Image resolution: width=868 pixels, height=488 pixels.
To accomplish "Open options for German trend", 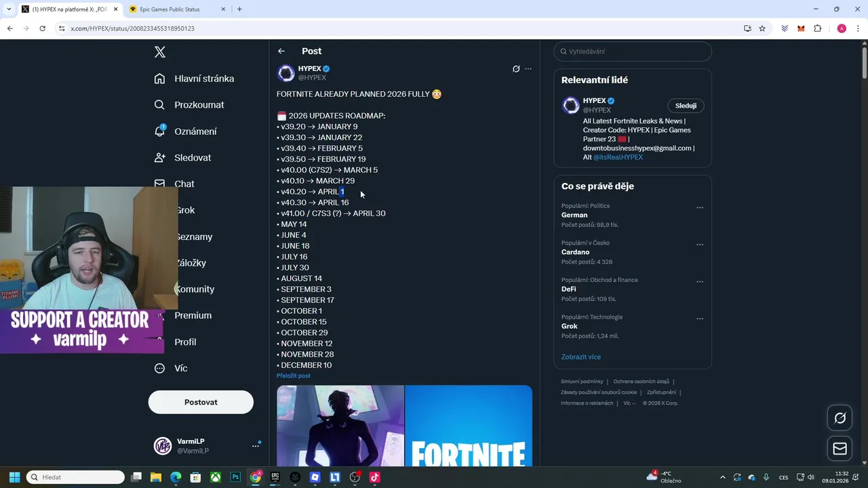I will pos(700,208).
